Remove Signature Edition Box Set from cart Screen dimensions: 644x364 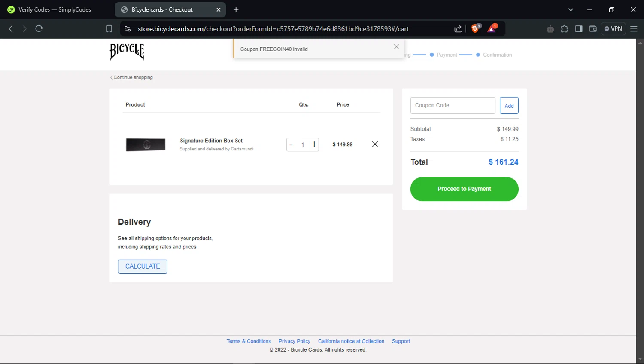[x=375, y=144]
